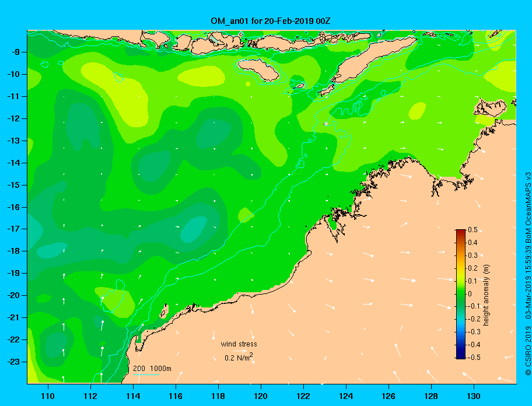Click the "-0.3" colorbar tick label
The height and width of the screenshot is (406, 532).
[474, 332]
